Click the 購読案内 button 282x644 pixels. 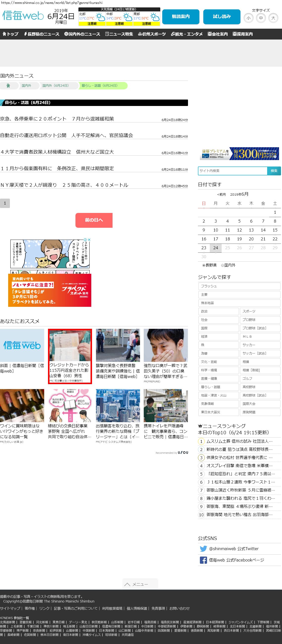click(181, 17)
